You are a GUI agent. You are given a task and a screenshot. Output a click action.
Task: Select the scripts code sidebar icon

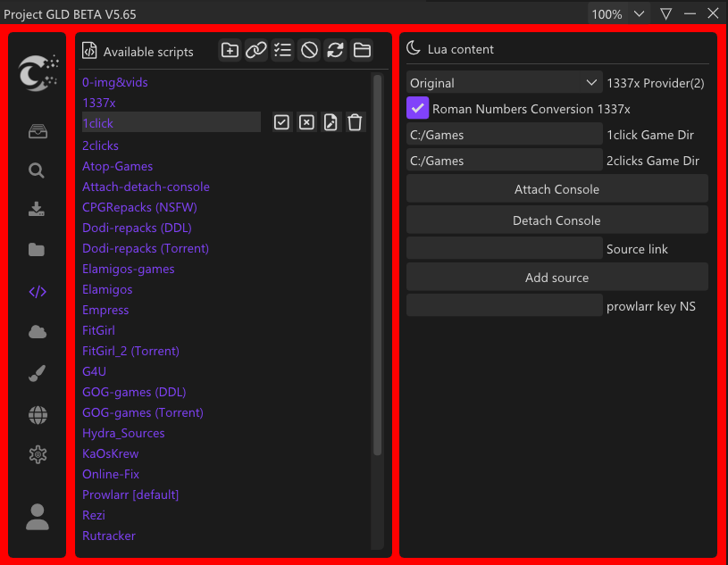[x=38, y=292]
